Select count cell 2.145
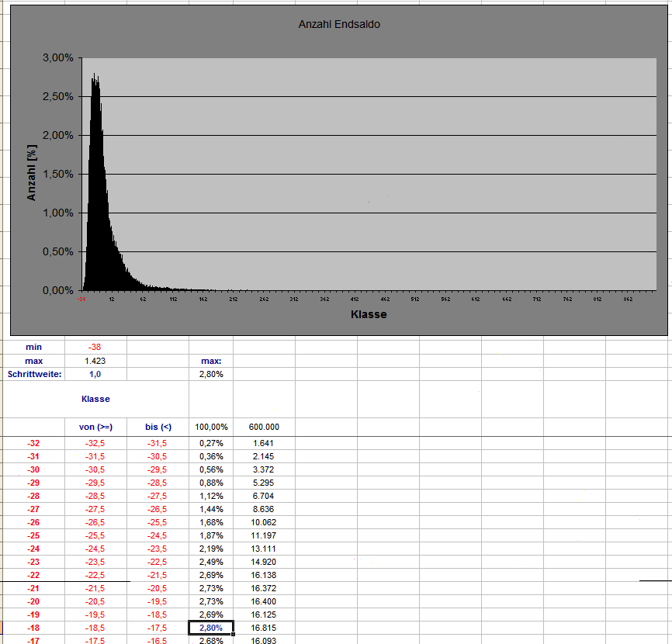Screen dimensions: 672x644 264,456
